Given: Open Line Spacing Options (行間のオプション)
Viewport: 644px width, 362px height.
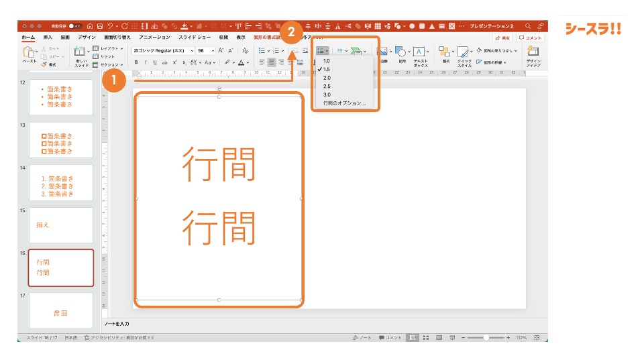Looking at the screenshot, I should pyautogui.click(x=344, y=103).
